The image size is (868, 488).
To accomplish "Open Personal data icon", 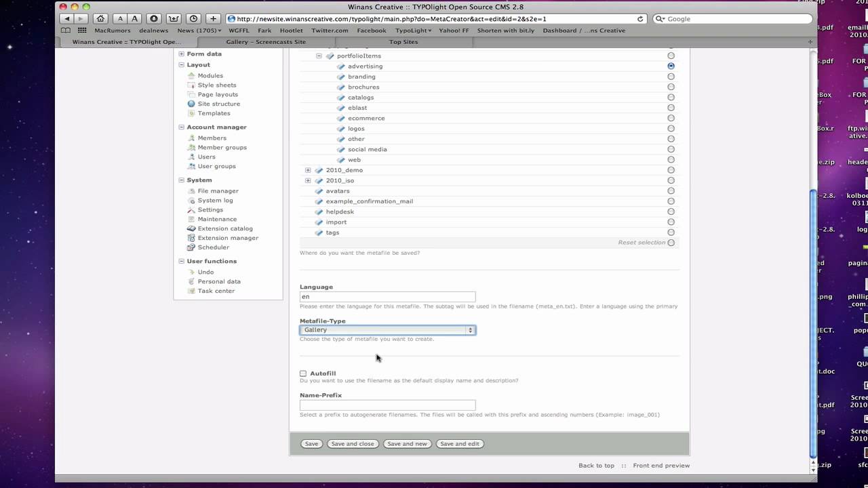I will tap(191, 281).
